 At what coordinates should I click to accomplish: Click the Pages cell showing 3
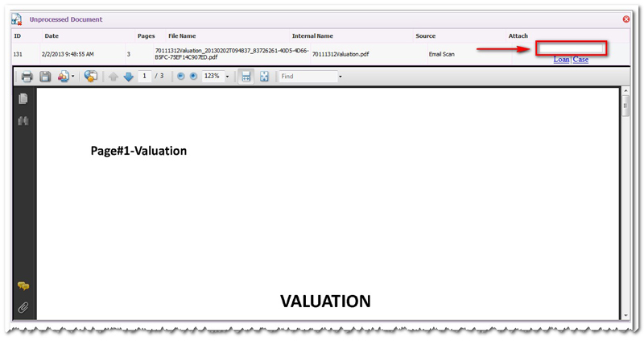(129, 54)
